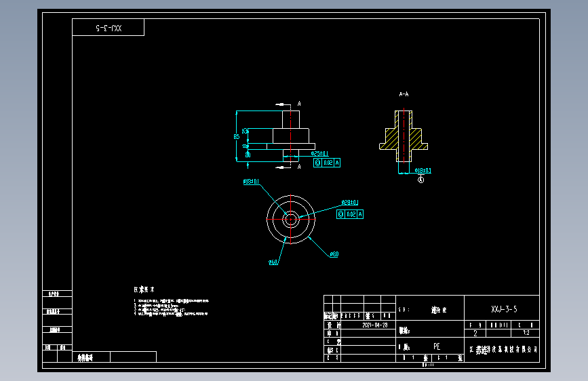
Task: Click the mirrored "XXJ-3-5" box at top left
Action: coord(109,28)
